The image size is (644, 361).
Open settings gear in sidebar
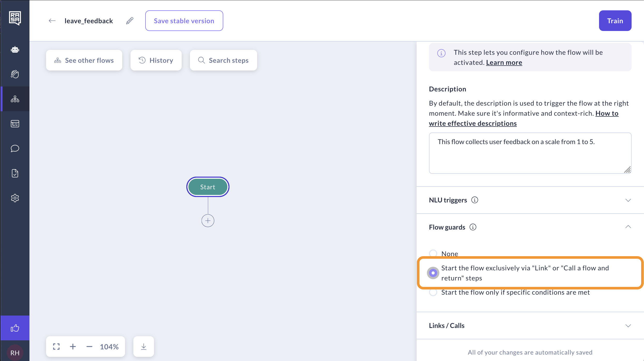pyautogui.click(x=15, y=198)
